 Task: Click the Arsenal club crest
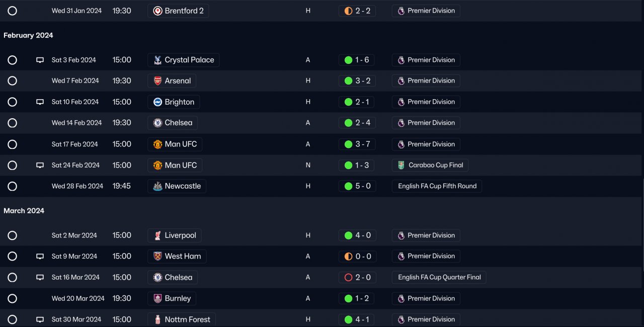point(157,81)
